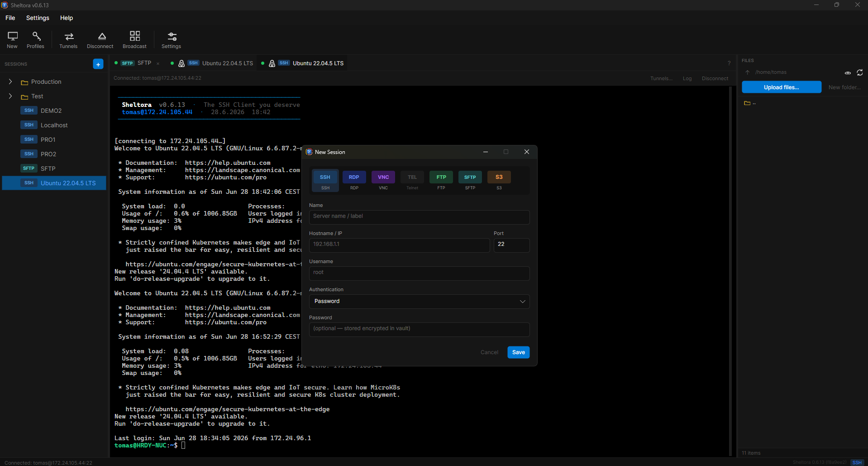Screen dimensions: 868x466
Task: Add a session with the blue plus button
Action: click(98, 64)
